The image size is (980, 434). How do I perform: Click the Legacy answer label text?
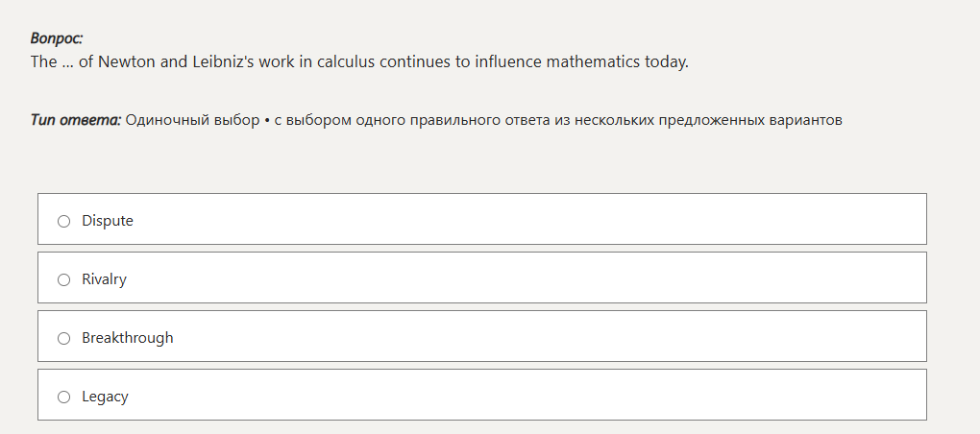coord(105,397)
